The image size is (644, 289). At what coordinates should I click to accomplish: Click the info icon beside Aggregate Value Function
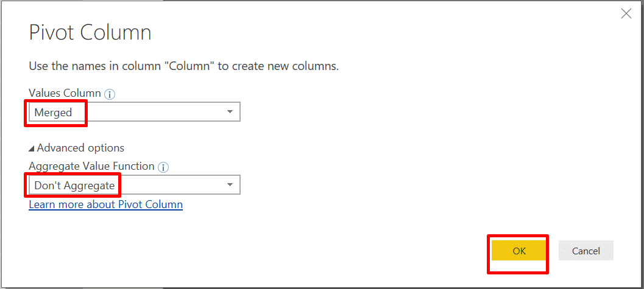(x=163, y=167)
